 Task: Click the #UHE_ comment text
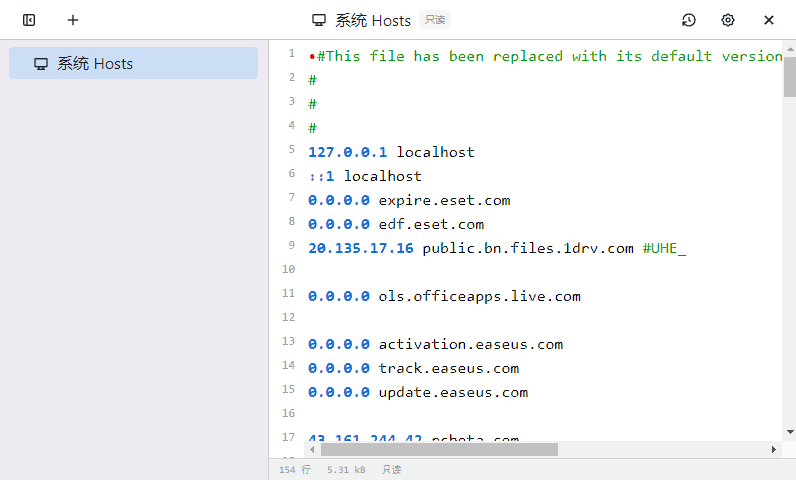coord(664,248)
